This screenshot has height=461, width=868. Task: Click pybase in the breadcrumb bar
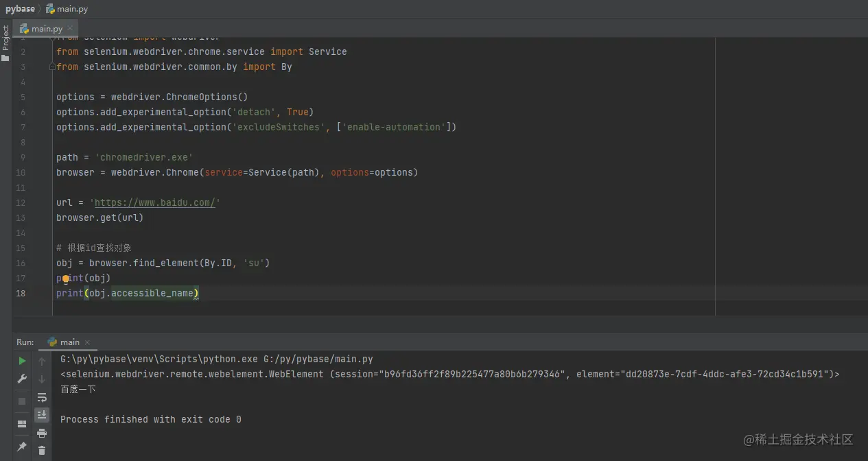(x=20, y=9)
